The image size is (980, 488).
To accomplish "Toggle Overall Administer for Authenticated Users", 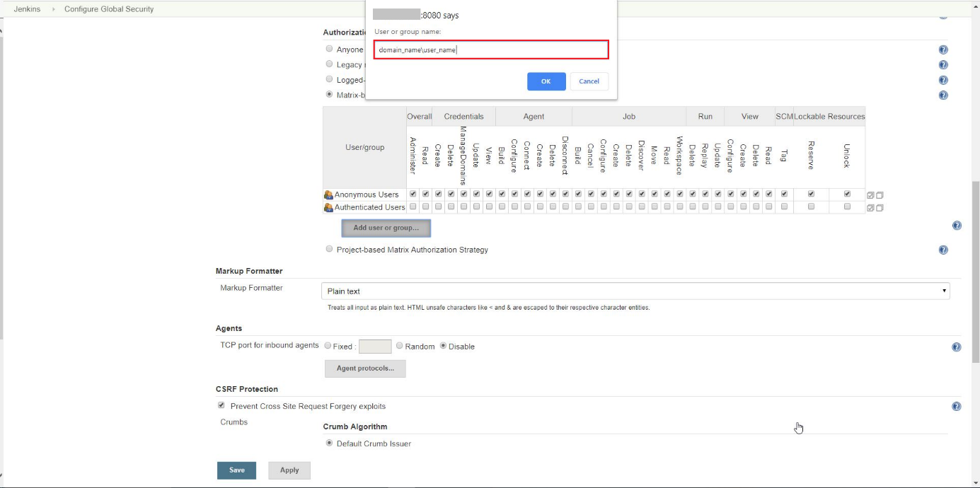I will tap(413, 207).
